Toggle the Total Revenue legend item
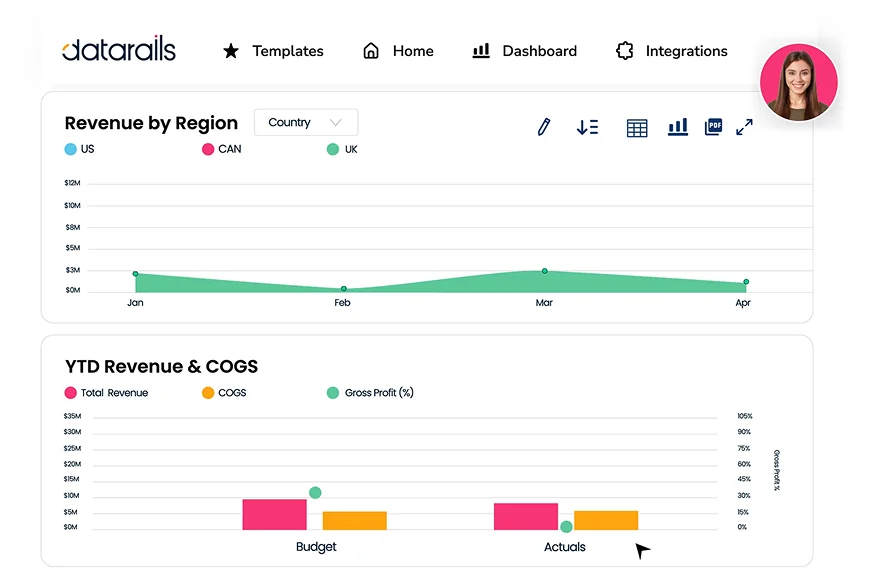This screenshot has width=879, height=578. (107, 393)
